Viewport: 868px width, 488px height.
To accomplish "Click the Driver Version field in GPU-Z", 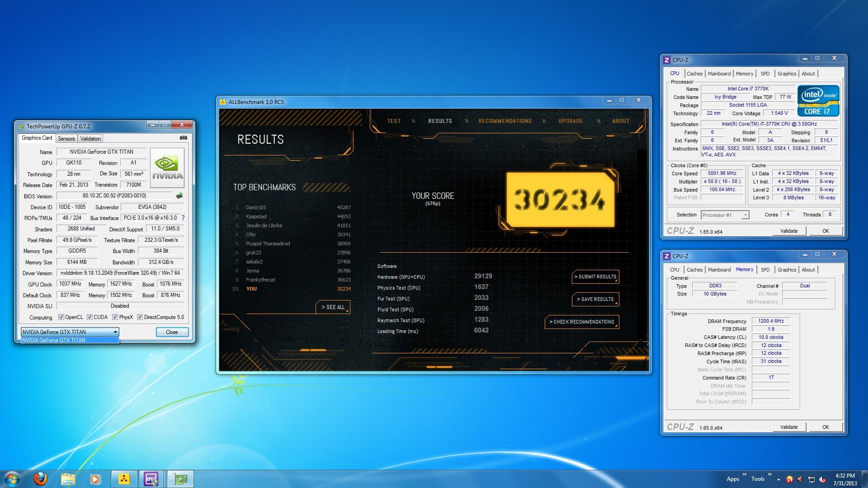I will 120,273.
